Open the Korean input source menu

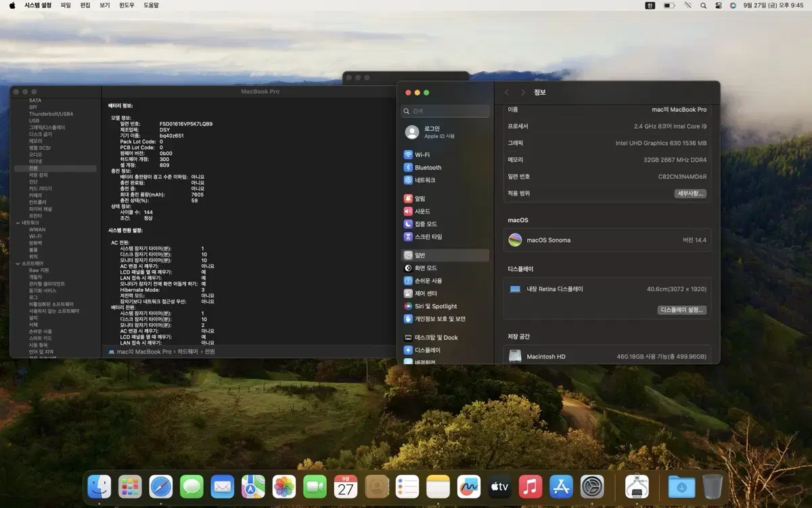coord(650,5)
